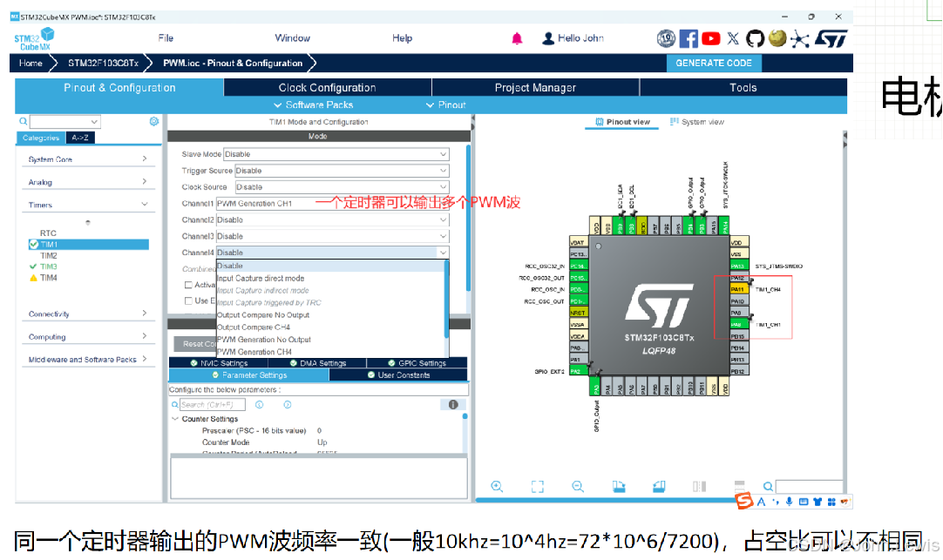
Task: Expand Middleware and Software Packs category
Action: pyautogui.click(x=88, y=360)
